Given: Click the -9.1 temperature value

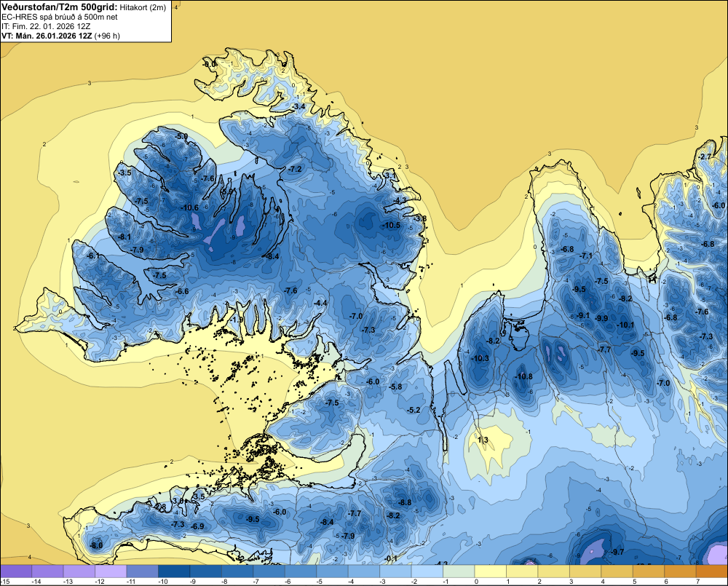Looking at the screenshot, I should click(582, 316).
